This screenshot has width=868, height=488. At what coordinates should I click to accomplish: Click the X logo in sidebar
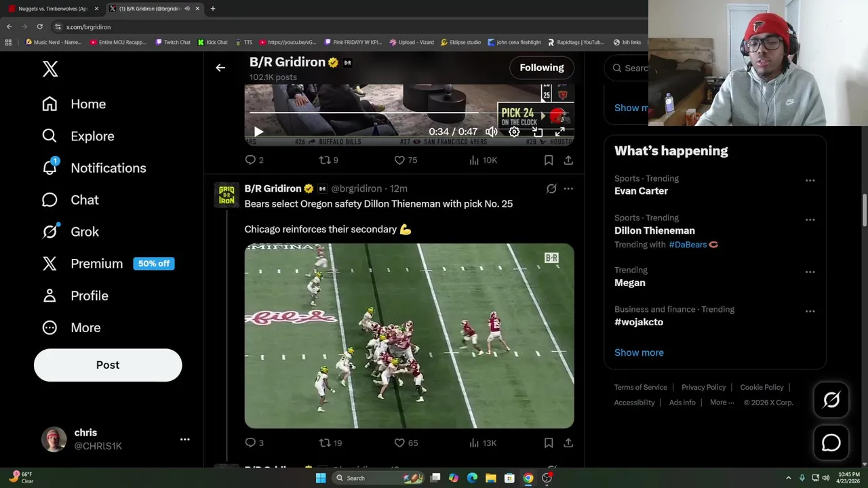[x=50, y=68]
